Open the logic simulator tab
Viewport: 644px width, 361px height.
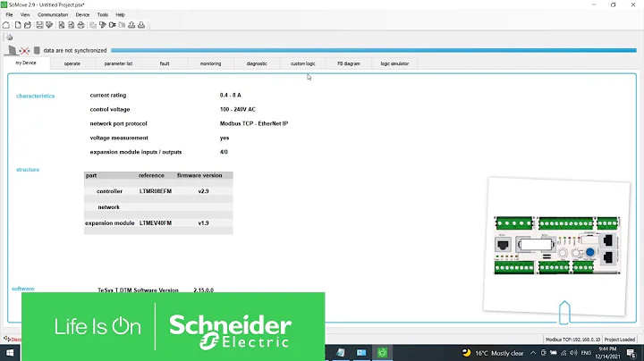394,63
